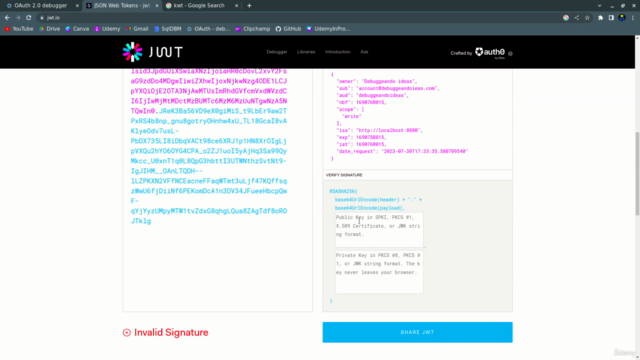Close the OAuth 2.0 debugger tab
640x360 pixels.
(77, 6)
